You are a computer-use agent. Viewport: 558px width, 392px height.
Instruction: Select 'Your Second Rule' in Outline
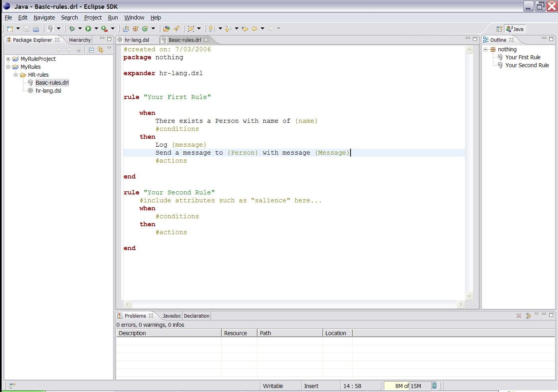click(527, 65)
